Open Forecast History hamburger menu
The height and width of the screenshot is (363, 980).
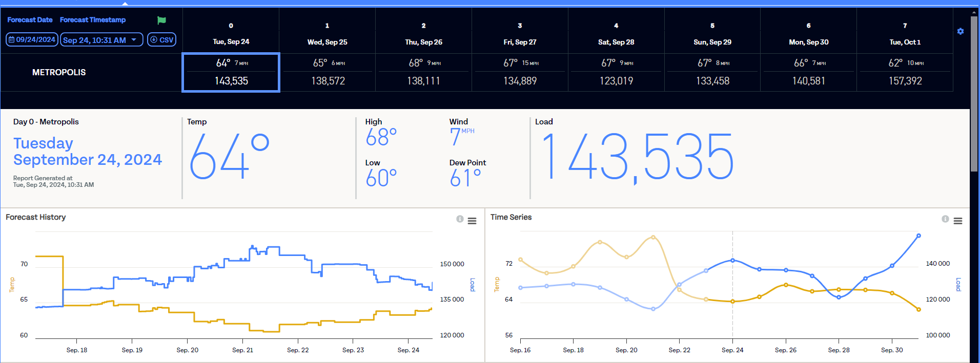[472, 221]
